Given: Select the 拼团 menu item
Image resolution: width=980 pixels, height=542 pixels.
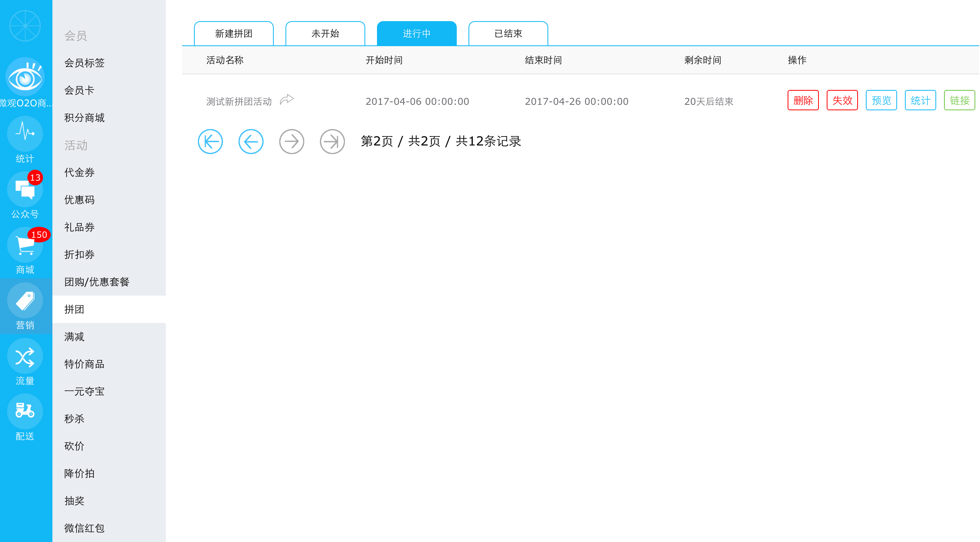Looking at the screenshot, I should (x=109, y=309).
